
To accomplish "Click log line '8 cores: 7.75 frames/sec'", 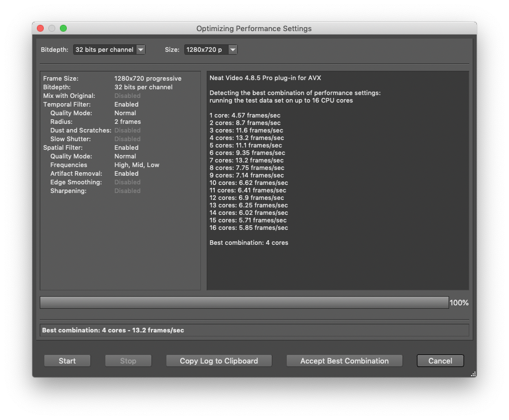I will 246,168.
